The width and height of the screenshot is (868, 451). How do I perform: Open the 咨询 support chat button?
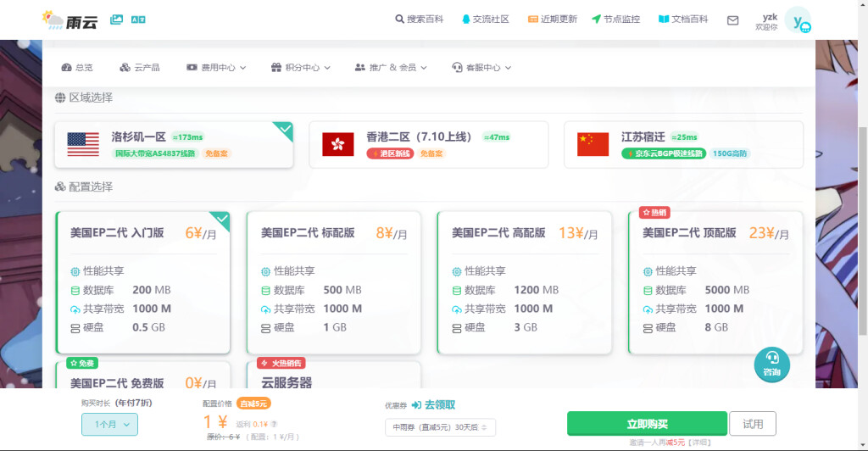tap(771, 365)
